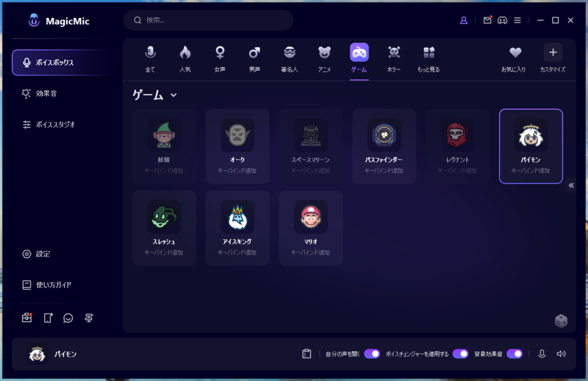
Task: Open the clipboard icon in bottom bar
Action: click(x=307, y=354)
